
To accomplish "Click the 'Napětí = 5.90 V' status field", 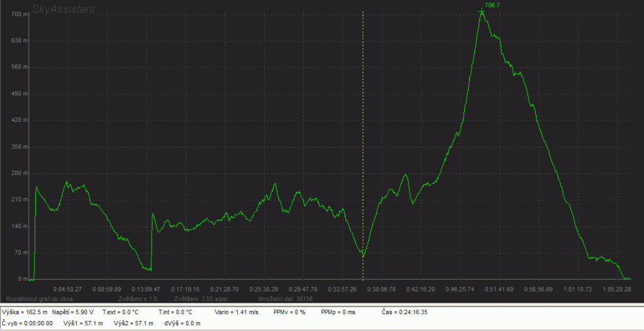I will (x=72, y=312).
